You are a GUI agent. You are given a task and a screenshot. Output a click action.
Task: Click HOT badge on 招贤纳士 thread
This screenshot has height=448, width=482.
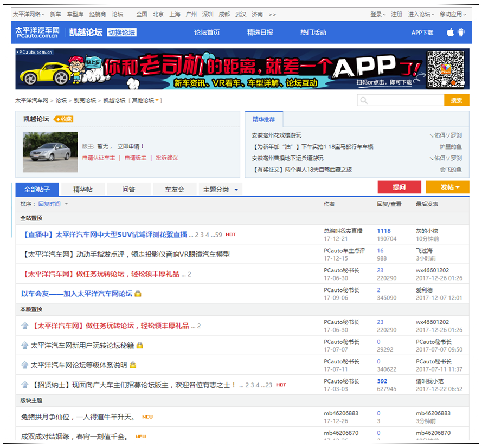[x=281, y=385]
